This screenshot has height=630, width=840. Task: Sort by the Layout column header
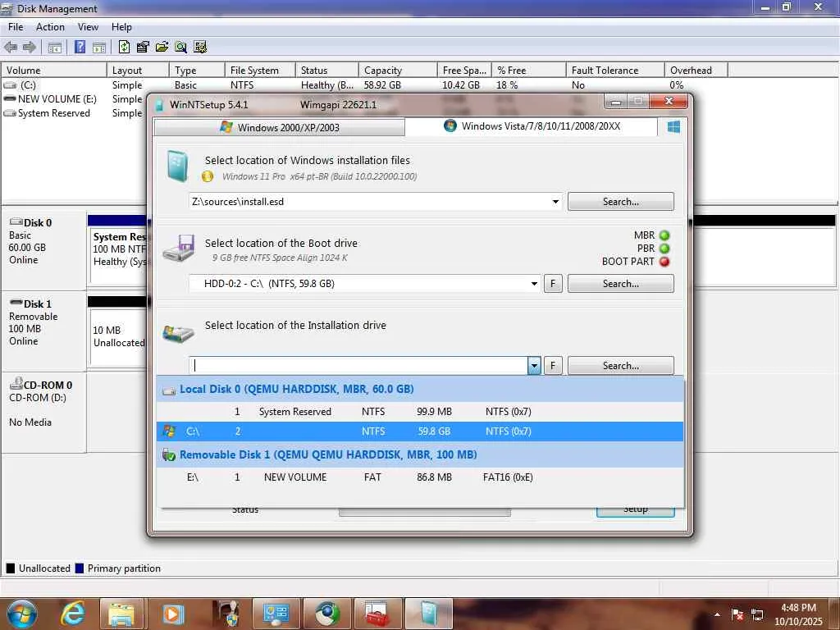[x=138, y=71]
